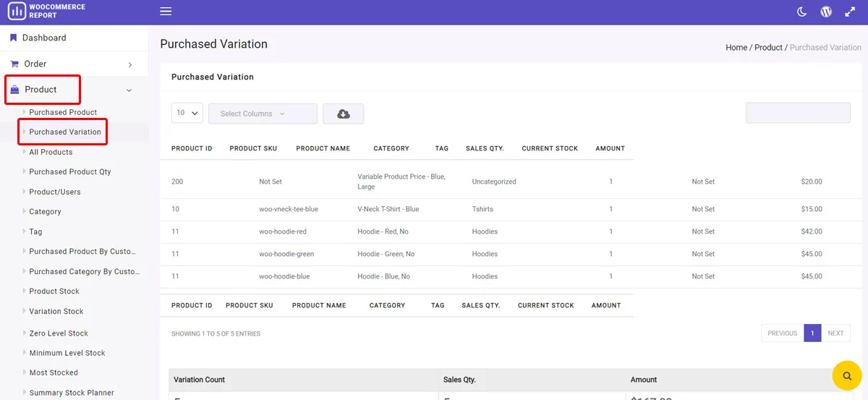
Task: Select the woo-hoodie-green SKU cell
Action: [x=286, y=254]
